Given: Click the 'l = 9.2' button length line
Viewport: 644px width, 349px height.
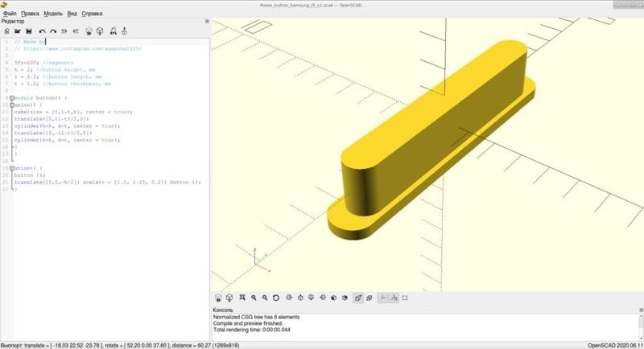Looking at the screenshot, I should click(x=58, y=76).
